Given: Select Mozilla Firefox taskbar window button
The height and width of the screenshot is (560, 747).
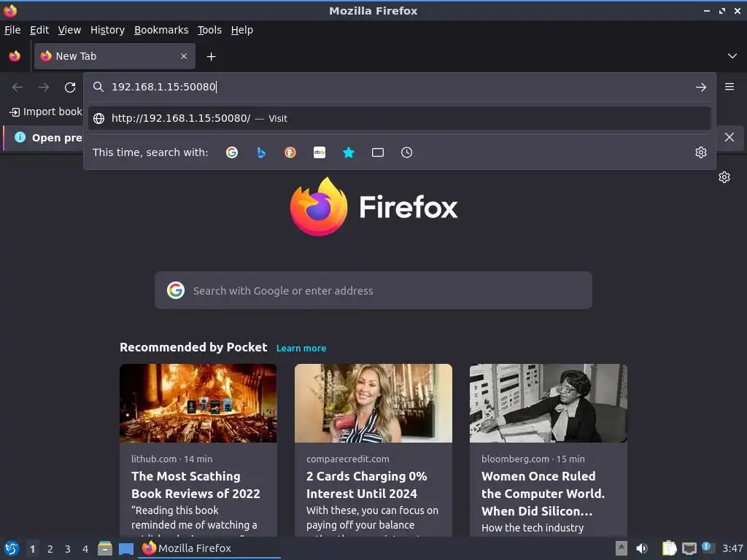Looking at the screenshot, I should [209, 548].
